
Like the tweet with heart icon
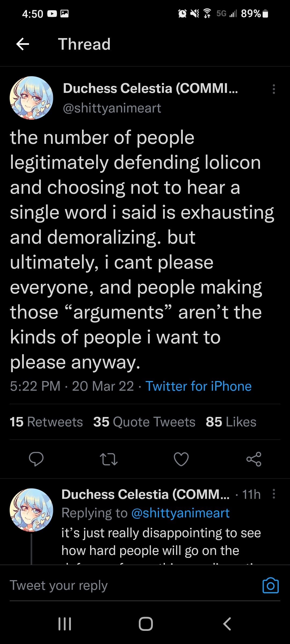click(181, 459)
